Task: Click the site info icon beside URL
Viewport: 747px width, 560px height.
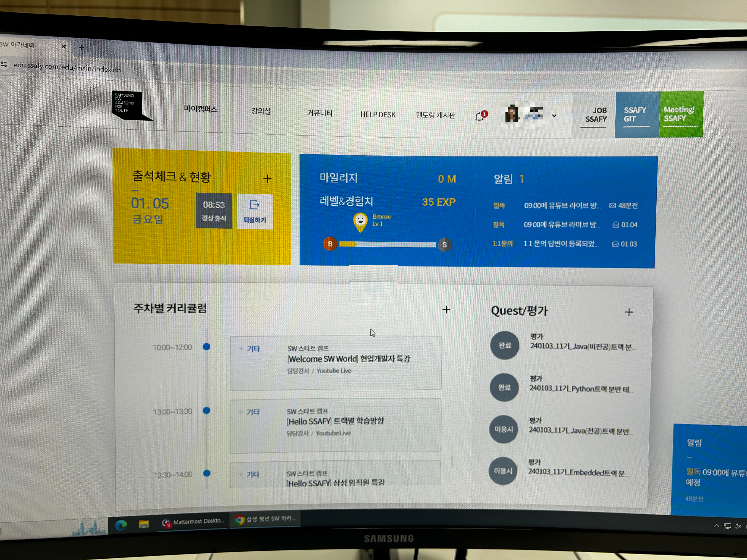Action: [4, 64]
